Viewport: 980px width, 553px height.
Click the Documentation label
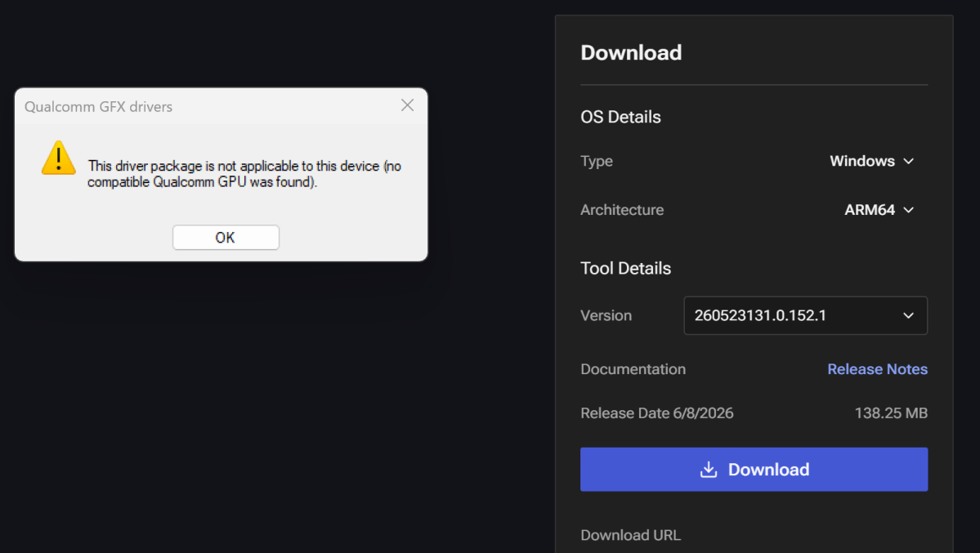click(633, 369)
